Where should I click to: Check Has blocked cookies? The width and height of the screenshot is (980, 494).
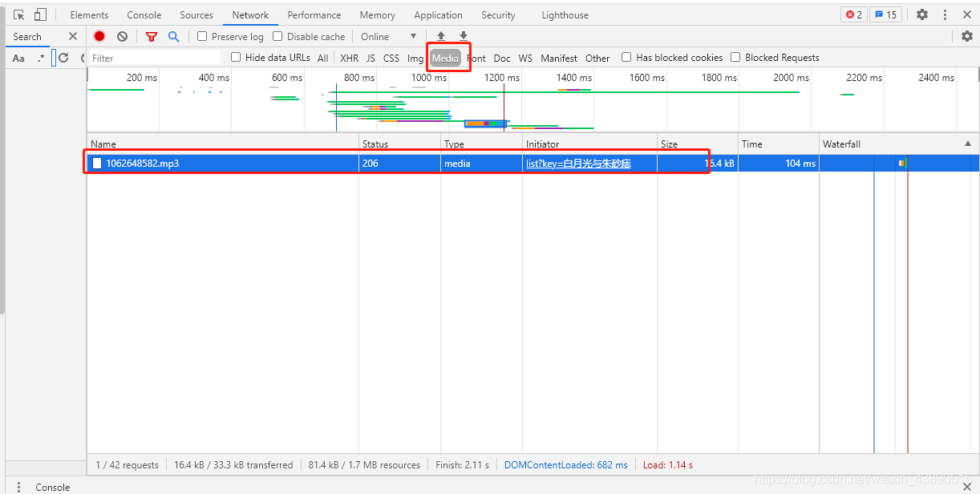pyautogui.click(x=626, y=57)
